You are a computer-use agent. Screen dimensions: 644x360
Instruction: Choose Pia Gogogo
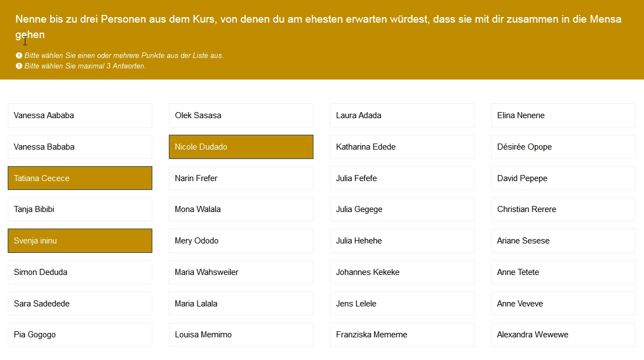point(80,335)
